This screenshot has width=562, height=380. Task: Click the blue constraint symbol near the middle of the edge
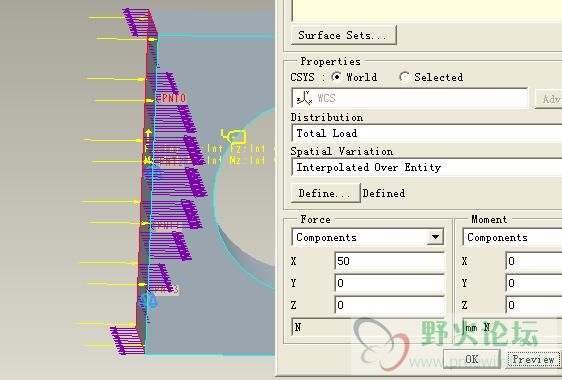(x=152, y=173)
